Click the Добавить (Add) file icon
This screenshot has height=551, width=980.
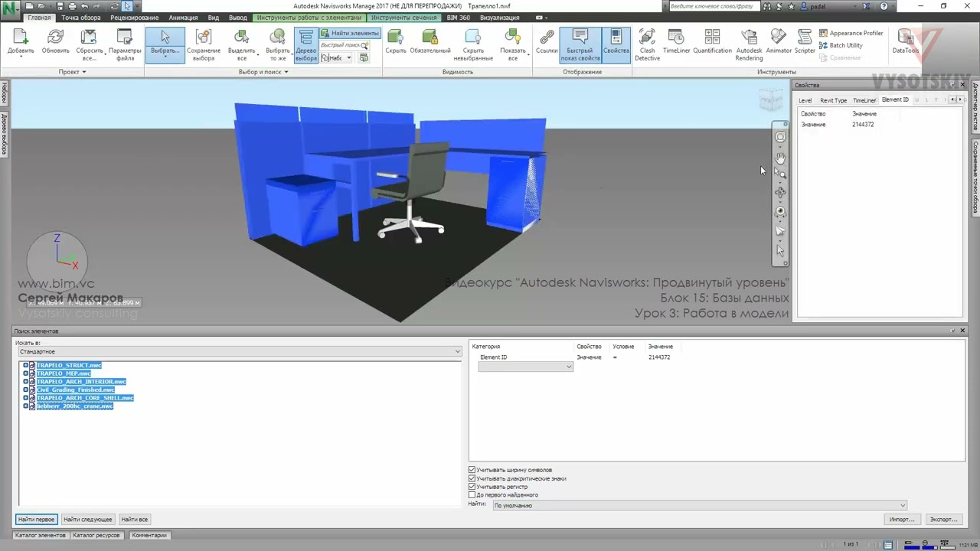(x=21, y=37)
